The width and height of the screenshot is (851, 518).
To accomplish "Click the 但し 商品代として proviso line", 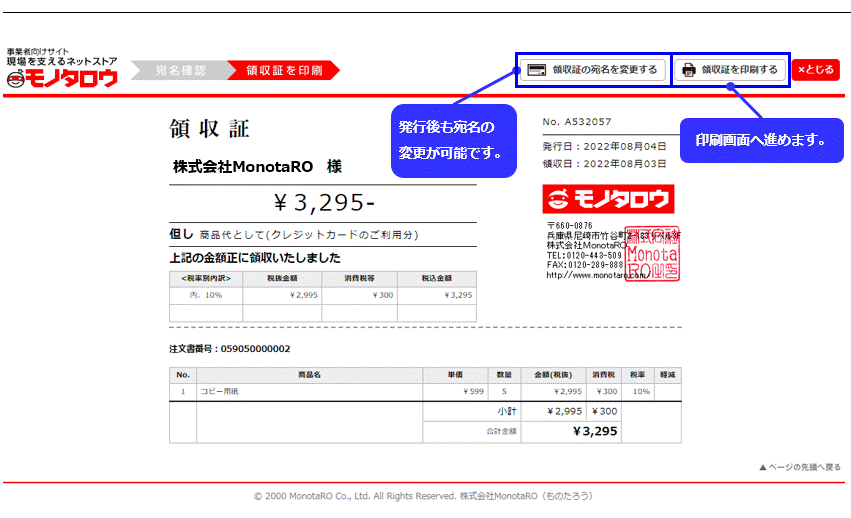I will [294, 235].
